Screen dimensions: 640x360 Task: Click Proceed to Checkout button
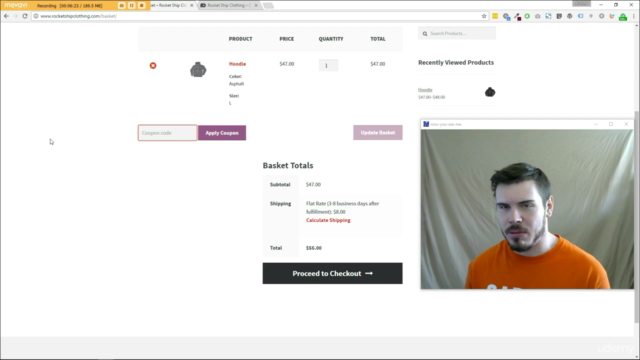(x=332, y=273)
